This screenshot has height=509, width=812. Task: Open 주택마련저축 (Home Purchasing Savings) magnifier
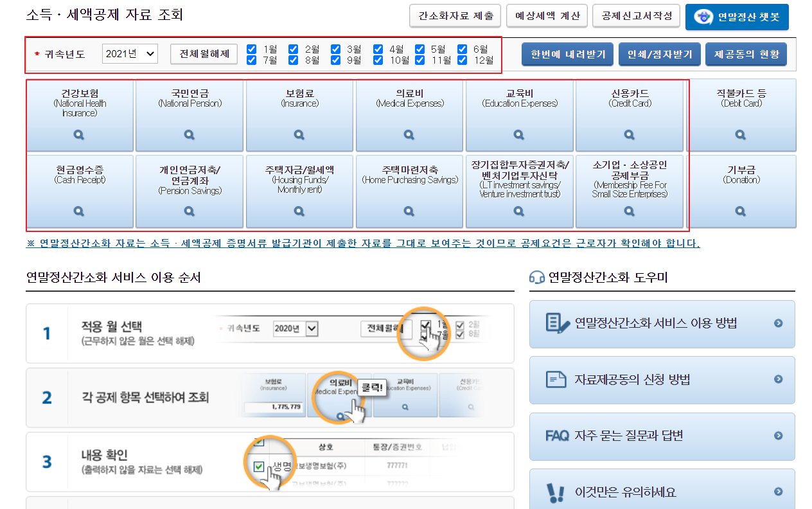point(409,211)
